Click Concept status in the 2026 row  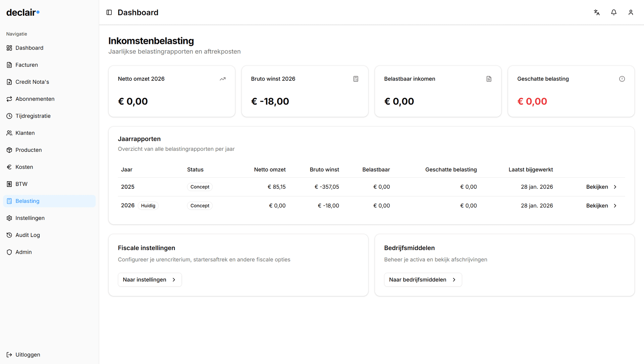pyautogui.click(x=200, y=206)
